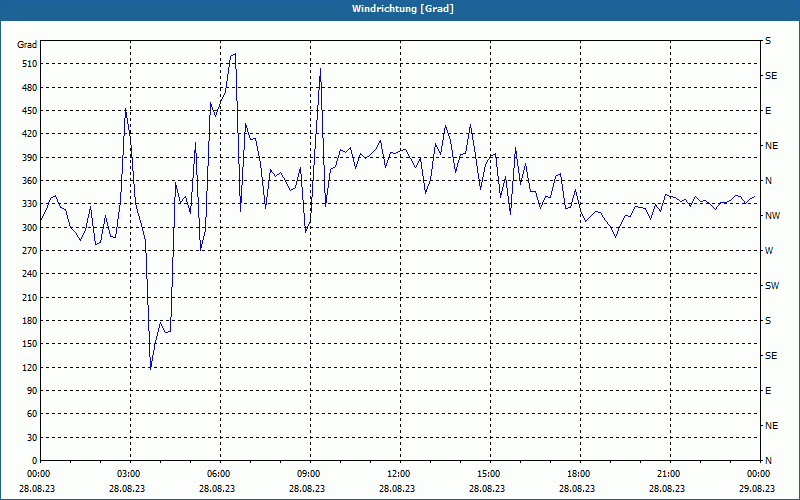800x500 pixels.
Task: Click the SW compass label
Action: tap(772, 286)
